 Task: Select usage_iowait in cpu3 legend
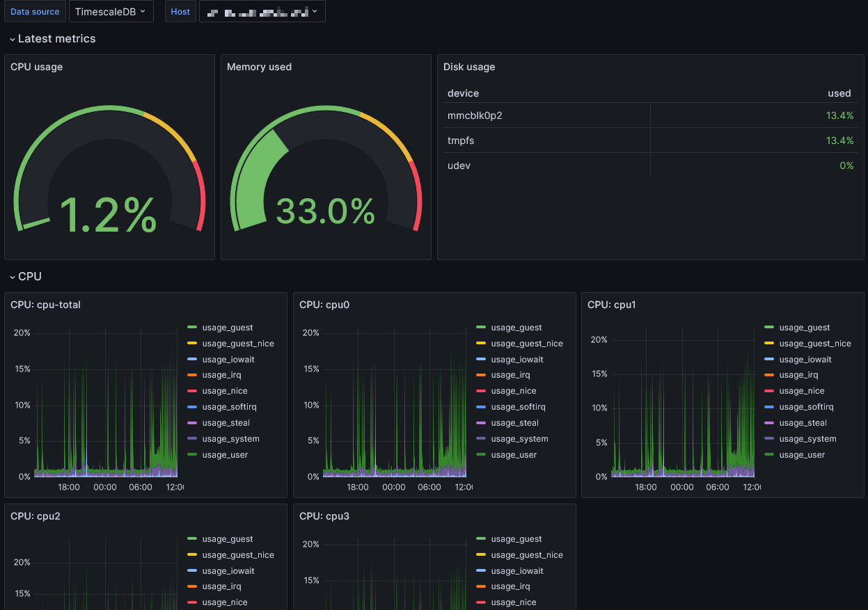(517, 571)
